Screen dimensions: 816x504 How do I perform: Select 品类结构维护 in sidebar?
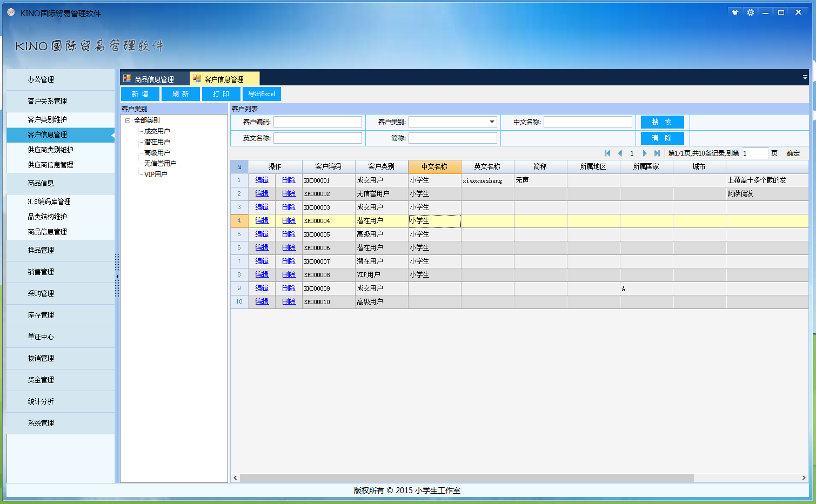61,217
